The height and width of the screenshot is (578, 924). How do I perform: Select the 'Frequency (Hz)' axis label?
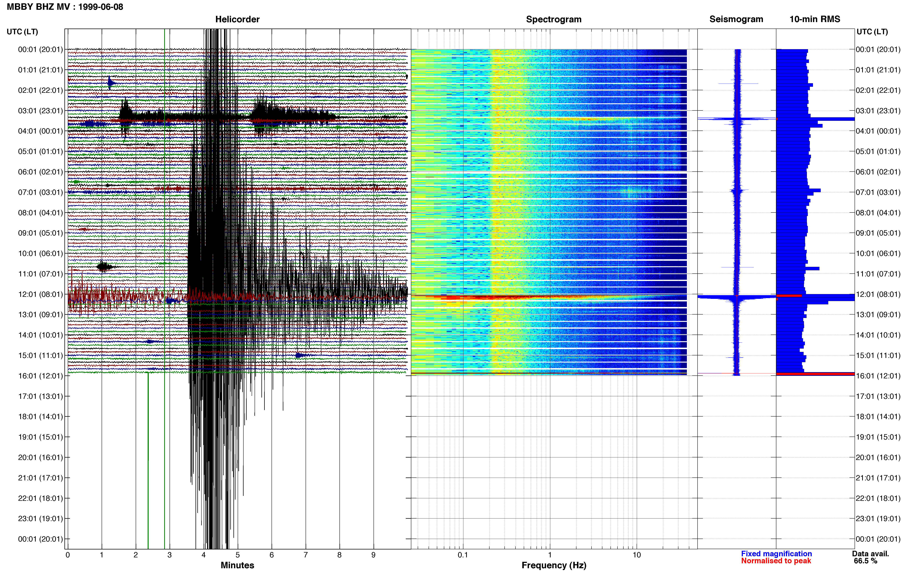pyautogui.click(x=554, y=565)
